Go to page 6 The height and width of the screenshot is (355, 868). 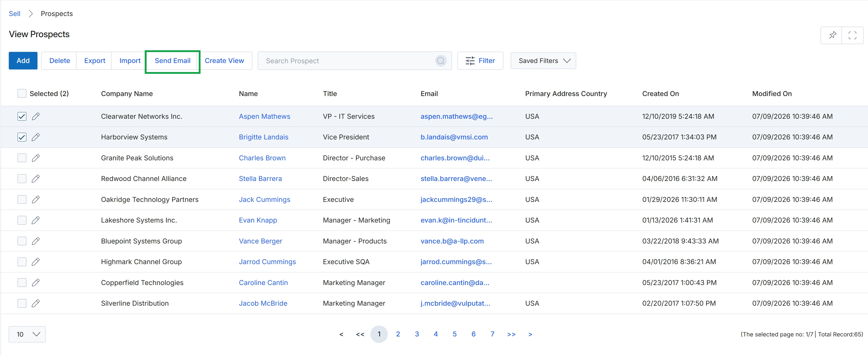[x=473, y=334]
